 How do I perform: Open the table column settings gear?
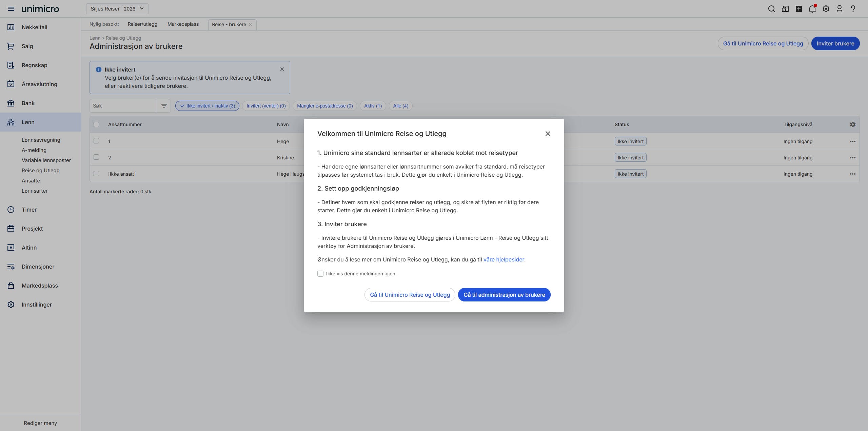[x=852, y=124]
